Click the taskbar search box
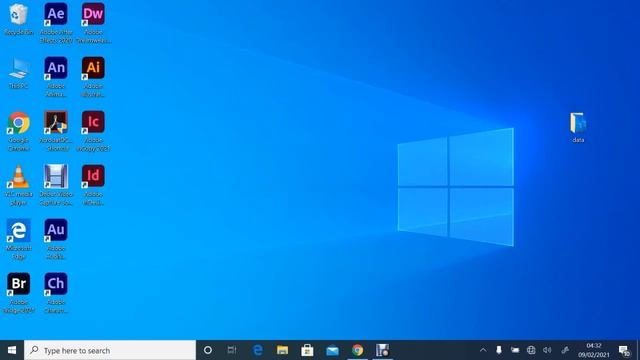Image resolution: width=640 pixels, height=360 pixels. coord(110,350)
